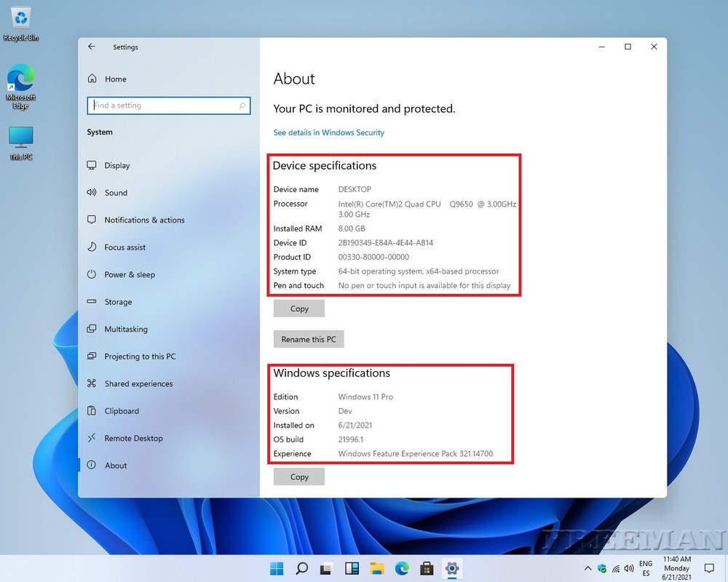Click the Projecting to this PC icon
This screenshot has width=728, height=582.
[x=92, y=356]
